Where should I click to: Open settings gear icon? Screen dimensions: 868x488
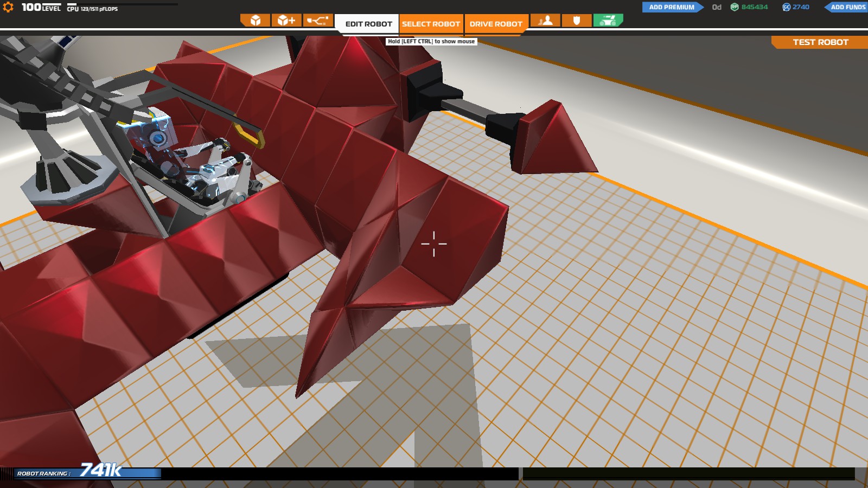click(8, 7)
